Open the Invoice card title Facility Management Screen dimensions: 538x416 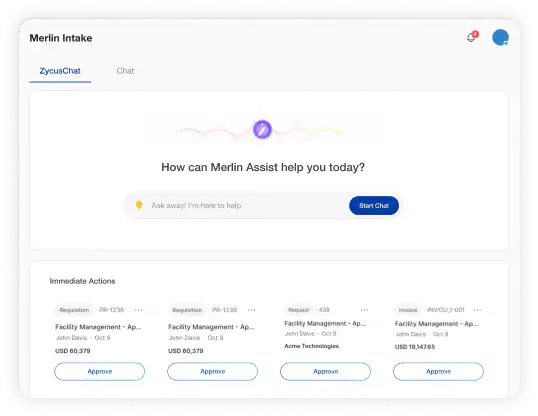[x=436, y=324]
